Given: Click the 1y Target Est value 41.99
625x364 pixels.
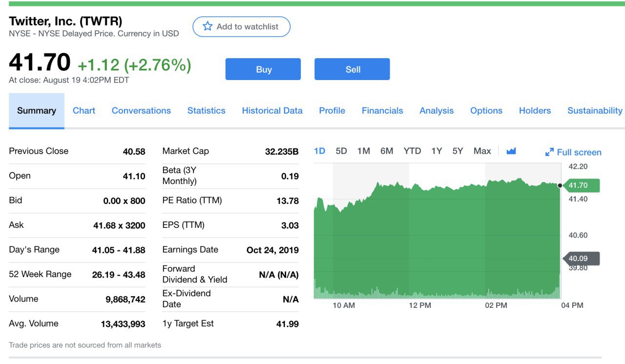Looking at the screenshot, I should coord(288,324).
